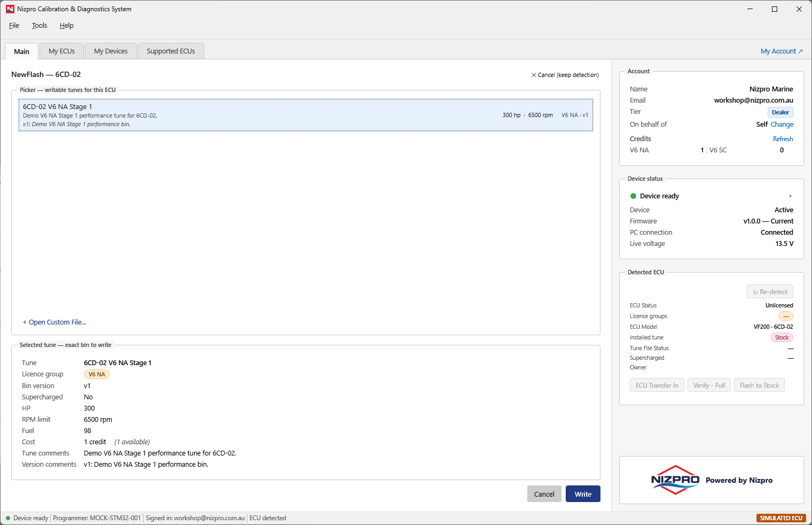Open the Tools menu
The width and height of the screenshot is (812, 525).
coord(40,26)
